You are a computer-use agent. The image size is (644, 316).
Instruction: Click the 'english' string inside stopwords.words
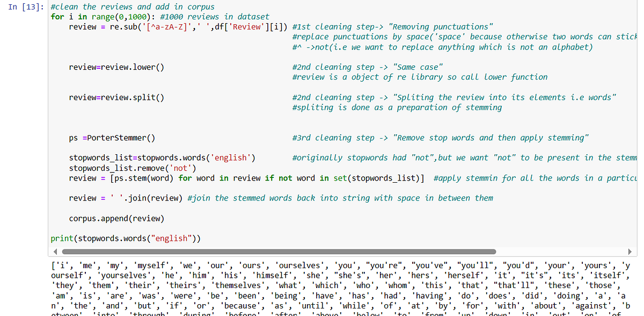[x=230, y=157]
